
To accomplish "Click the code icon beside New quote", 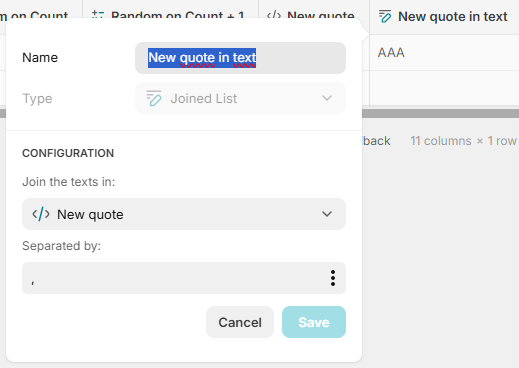I will coord(41,214).
